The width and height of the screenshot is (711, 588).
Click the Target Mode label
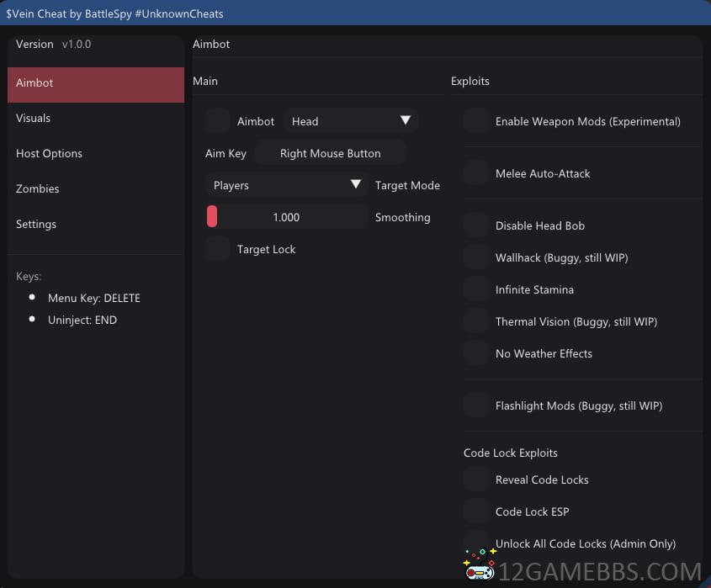pyautogui.click(x=407, y=185)
